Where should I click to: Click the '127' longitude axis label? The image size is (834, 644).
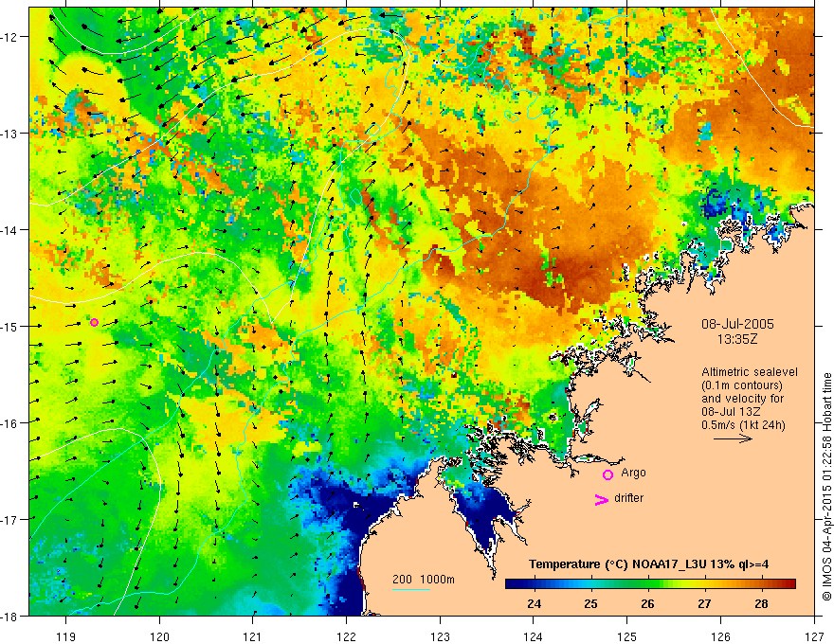coord(814,636)
